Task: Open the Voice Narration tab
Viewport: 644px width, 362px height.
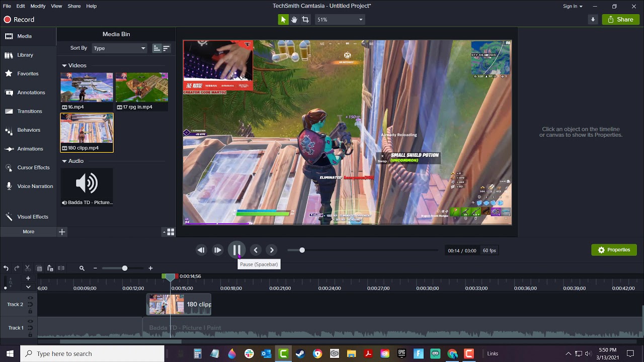Action: click(x=28, y=186)
